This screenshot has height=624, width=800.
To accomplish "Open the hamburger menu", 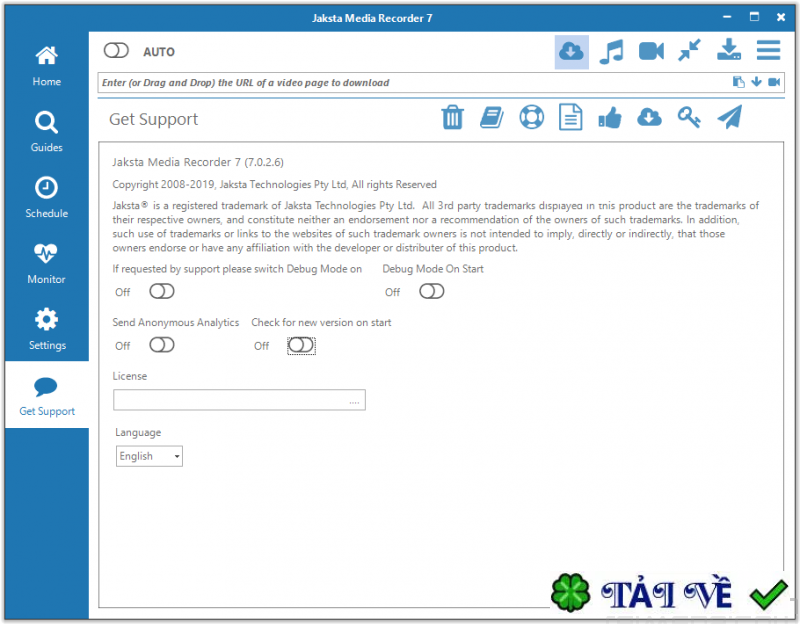I will pos(768,50).
